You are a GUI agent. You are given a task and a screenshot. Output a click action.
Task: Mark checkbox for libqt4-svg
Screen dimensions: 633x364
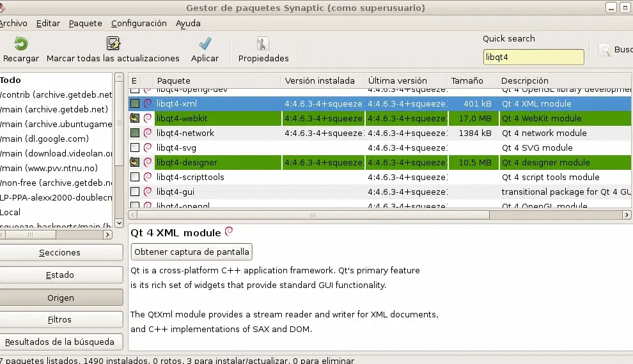[135, 148]
